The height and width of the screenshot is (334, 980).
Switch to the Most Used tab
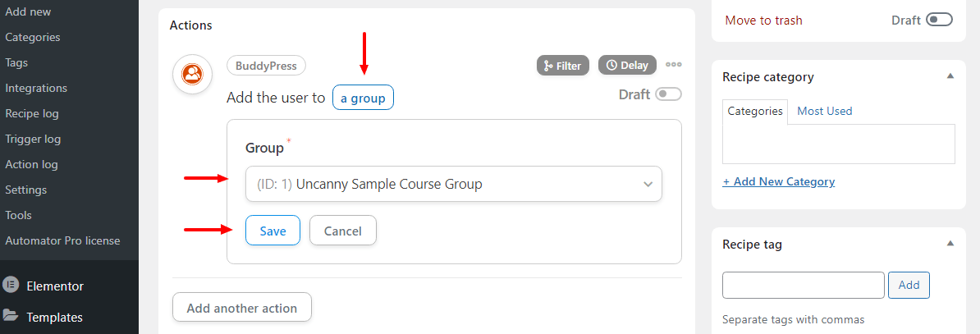click(824, 111)
